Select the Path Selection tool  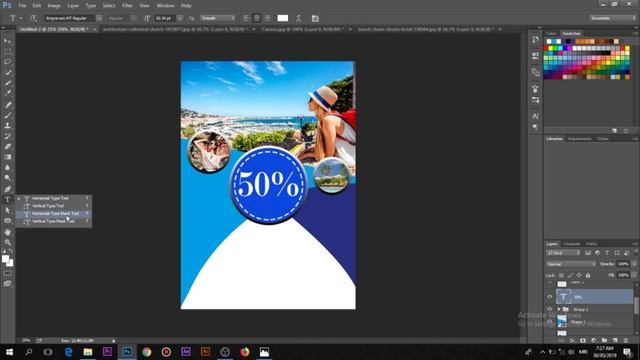click(x=7, y=210)
